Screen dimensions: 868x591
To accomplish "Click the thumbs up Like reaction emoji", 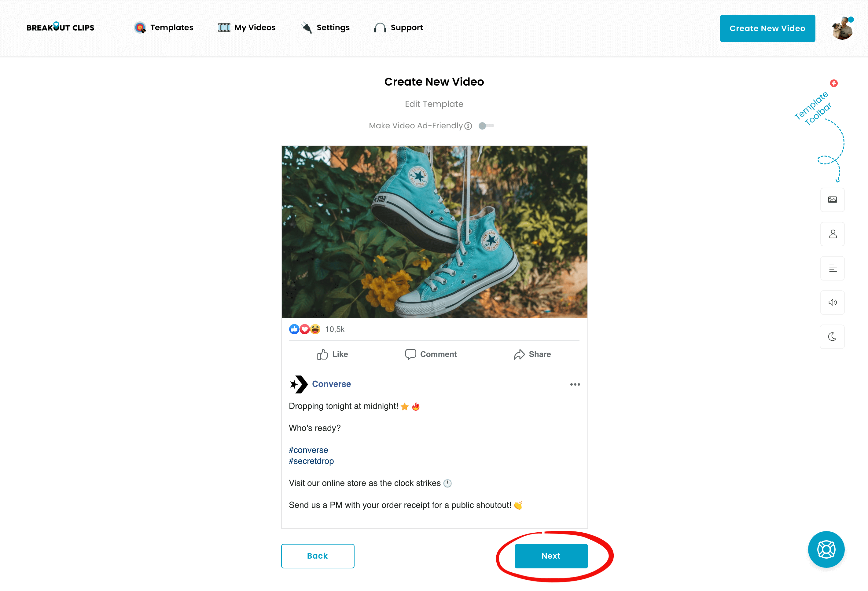I will click(294, 329).
